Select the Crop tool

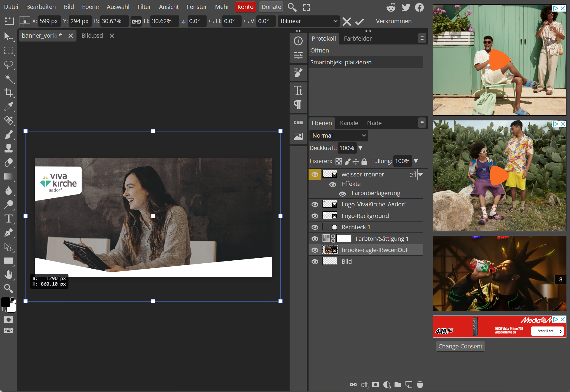pos(9,93)
